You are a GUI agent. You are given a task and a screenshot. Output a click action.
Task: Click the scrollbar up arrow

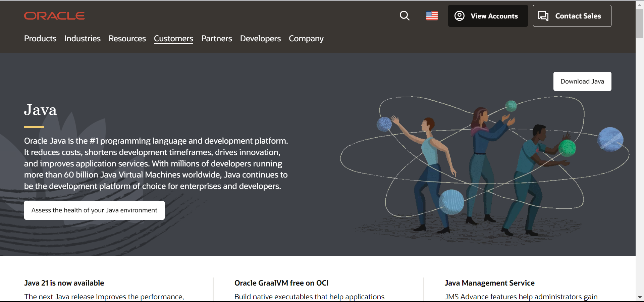tap(640, 4)
